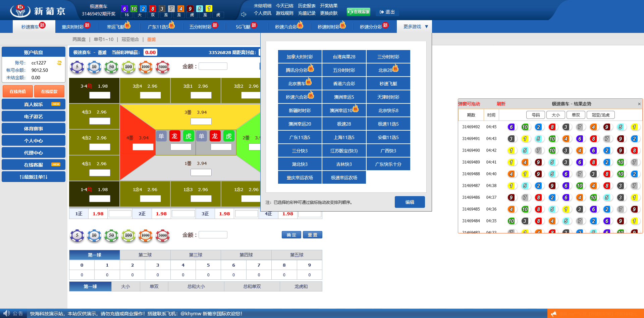This screenshot has width=644, height=318.
Task: Open 电子游艺 in sidebar
Action: [x=34, y=116]
